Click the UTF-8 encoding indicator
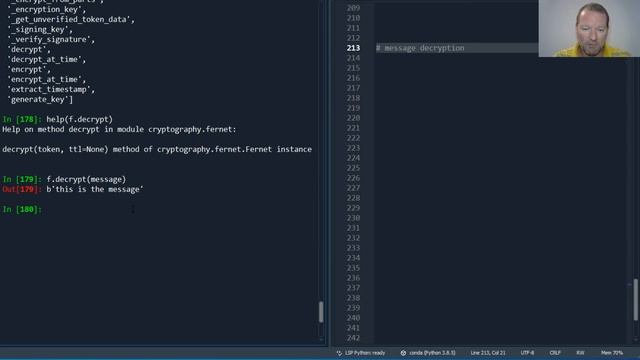 (527, 353)
